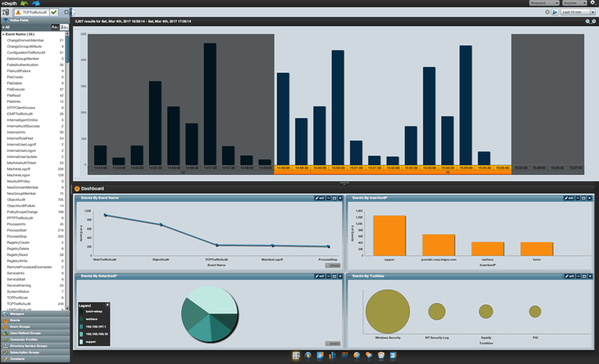Open the Respond dropdown at top right
This screenshot has width=599, height=364.
coord(544,3)
